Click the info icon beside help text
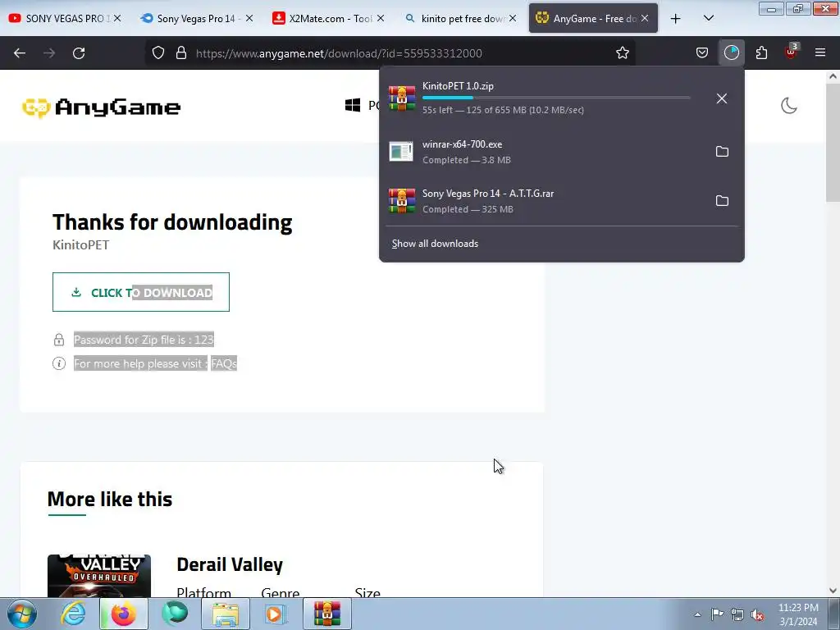Image resolution: width=840 pixels, height=630 pixels. pyautogui.click(x=59, y=363)
